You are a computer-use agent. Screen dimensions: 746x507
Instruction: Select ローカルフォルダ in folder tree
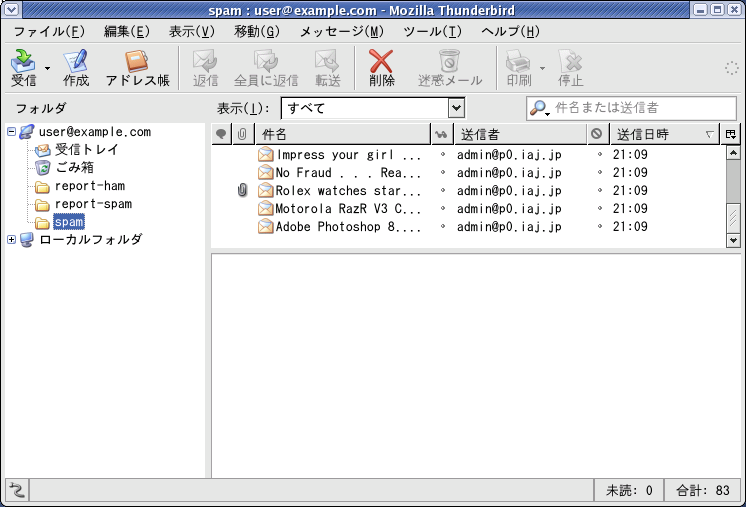click(90, 240)
